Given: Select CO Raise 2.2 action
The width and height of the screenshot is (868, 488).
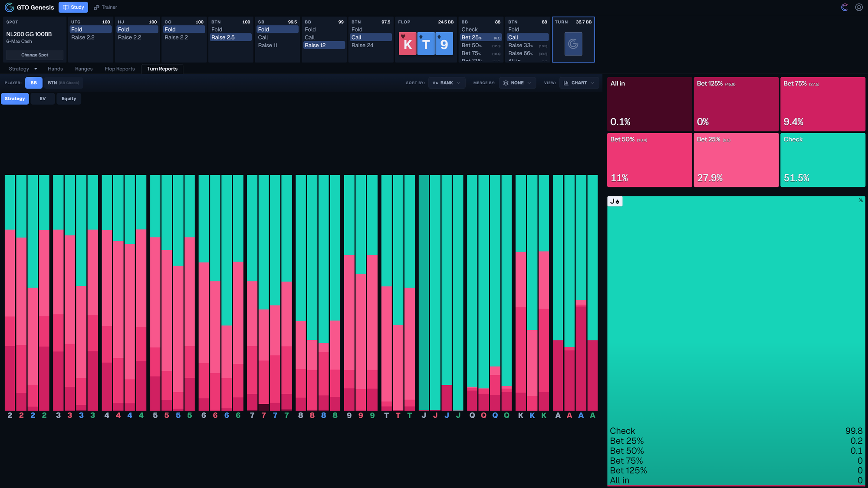Looking at the screenshot, I should click(x=184, y=38).
